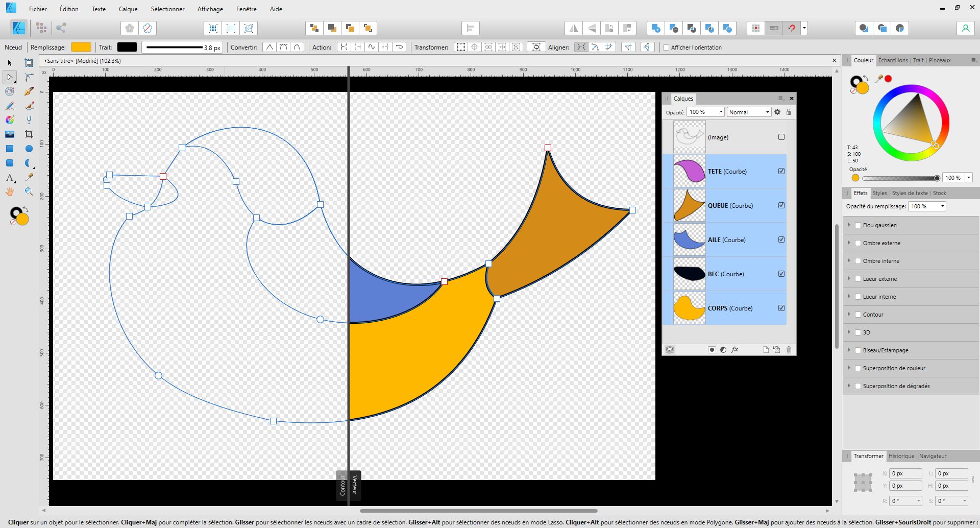Select the QUEUE (Courbe) layer
This screenshot has height=528, width=980.
pyautogui.click(x=724, y=205)
